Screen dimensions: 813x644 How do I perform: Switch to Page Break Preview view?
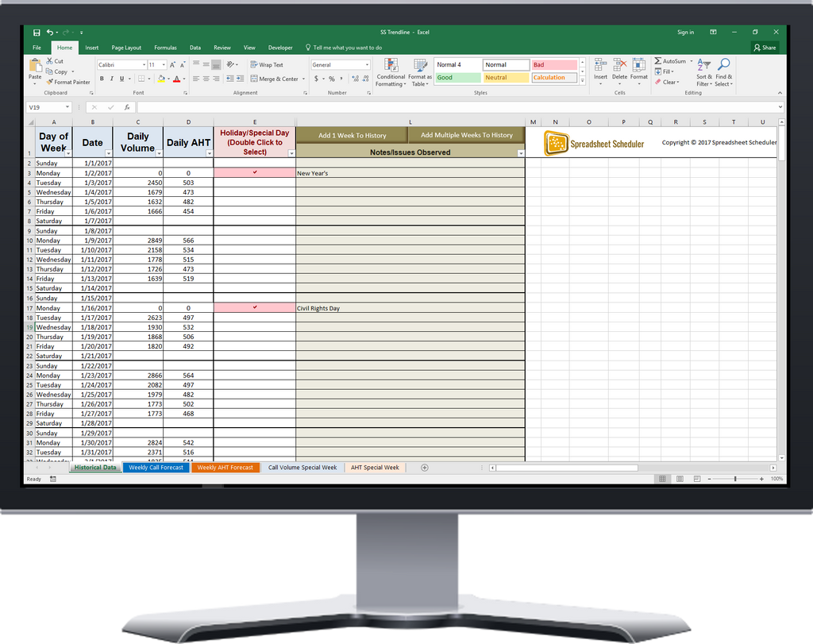[x=697, y=479]
